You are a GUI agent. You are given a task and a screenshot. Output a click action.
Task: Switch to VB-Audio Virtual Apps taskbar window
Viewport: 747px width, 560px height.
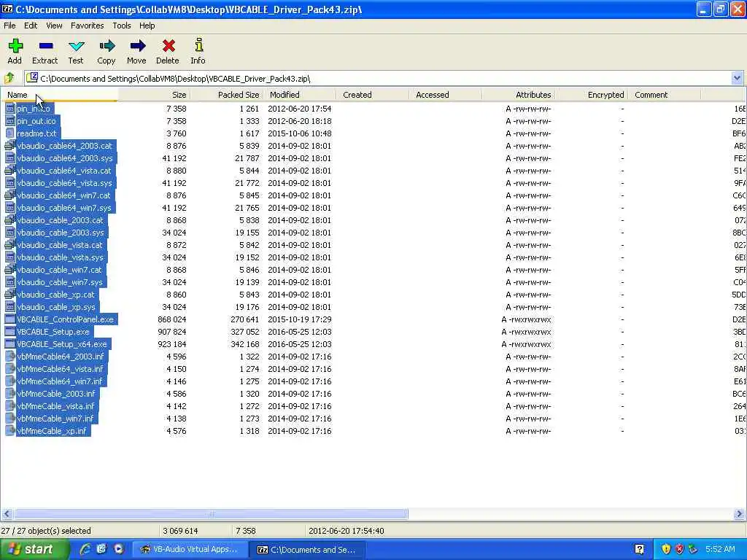pos(189,549)
